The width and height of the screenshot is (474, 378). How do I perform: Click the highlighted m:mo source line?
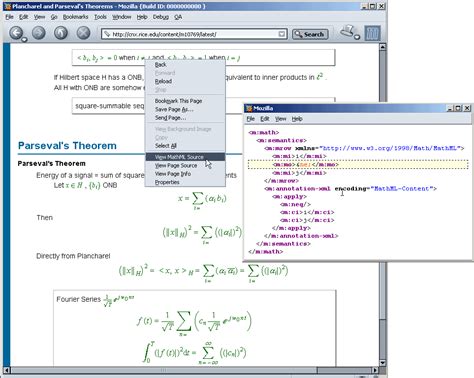click(x=358, y=164)
